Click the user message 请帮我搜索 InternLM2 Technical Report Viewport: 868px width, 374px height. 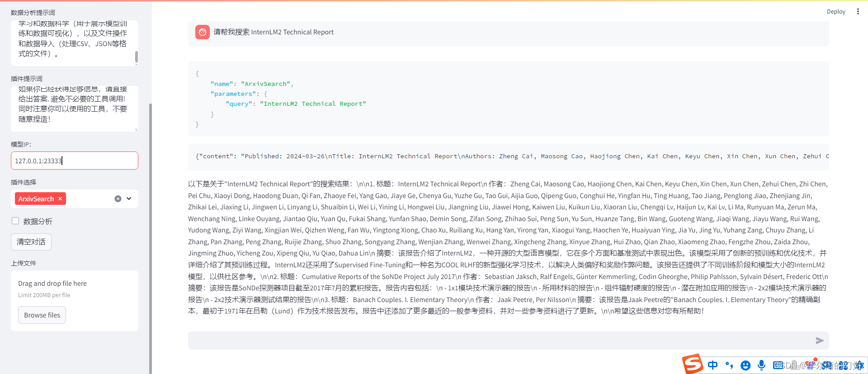[x=274, y=32]
